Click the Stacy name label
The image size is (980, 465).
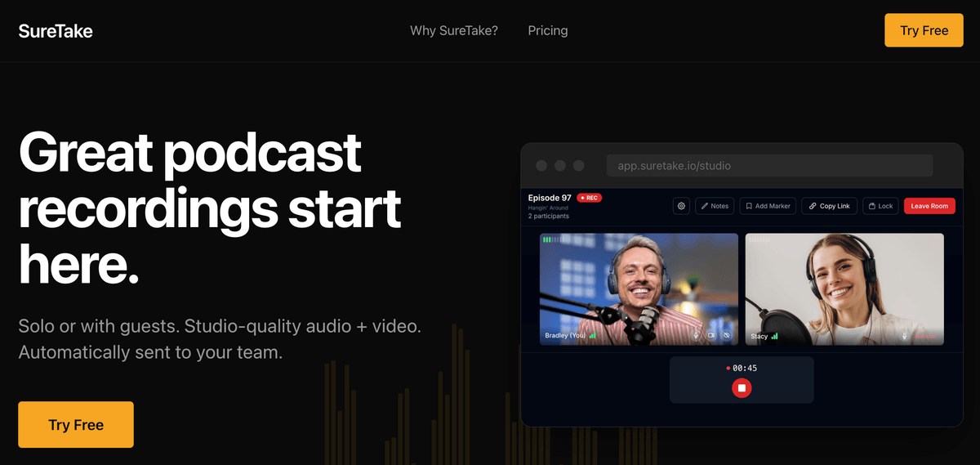759,336
